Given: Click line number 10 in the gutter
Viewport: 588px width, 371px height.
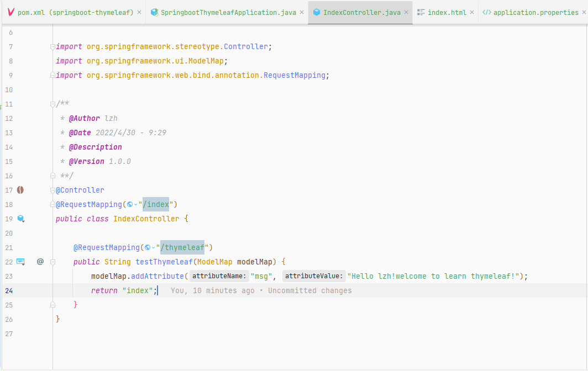Looking at the screenshot, I should (9, 90).
